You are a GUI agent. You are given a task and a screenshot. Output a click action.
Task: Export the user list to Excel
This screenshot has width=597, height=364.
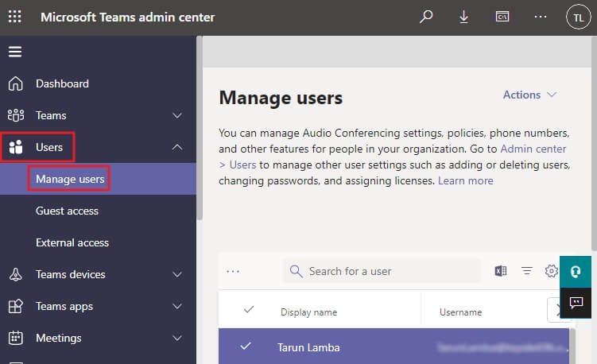pyautogui.click(x=501, y=271)
